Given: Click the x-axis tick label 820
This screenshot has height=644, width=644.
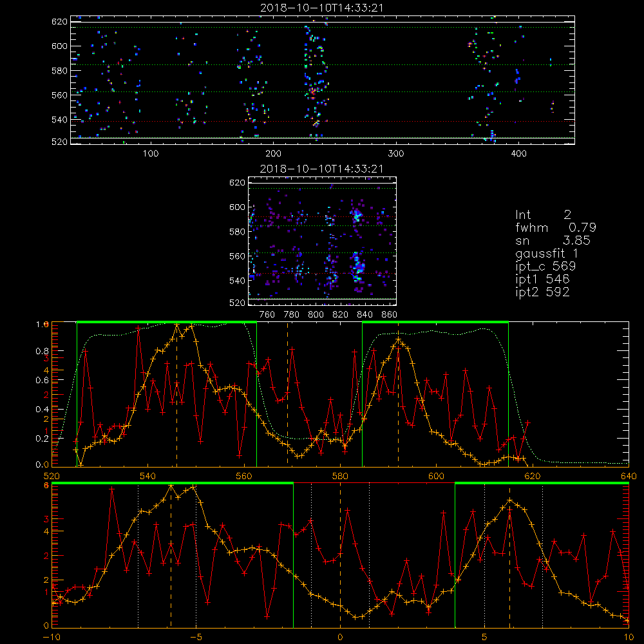Looking at the screenshot, I should tap(341, 315).
